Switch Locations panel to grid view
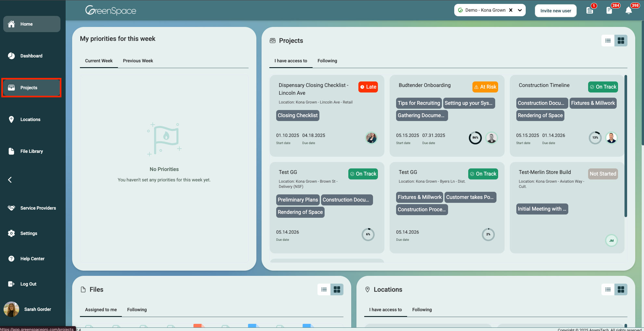The height and width of the screenshot is (331, 644). (621, 289)
